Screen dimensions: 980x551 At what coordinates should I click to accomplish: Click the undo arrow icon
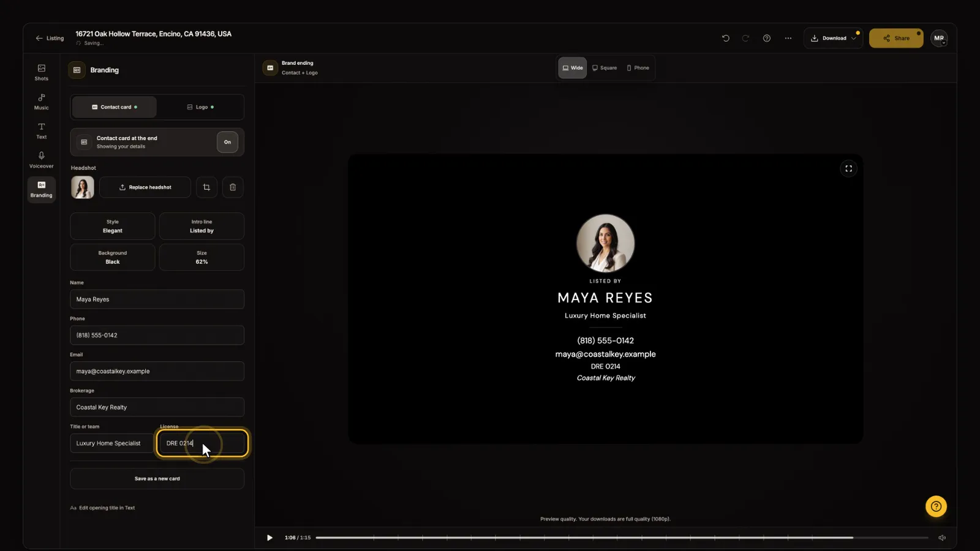coord(726,38)
